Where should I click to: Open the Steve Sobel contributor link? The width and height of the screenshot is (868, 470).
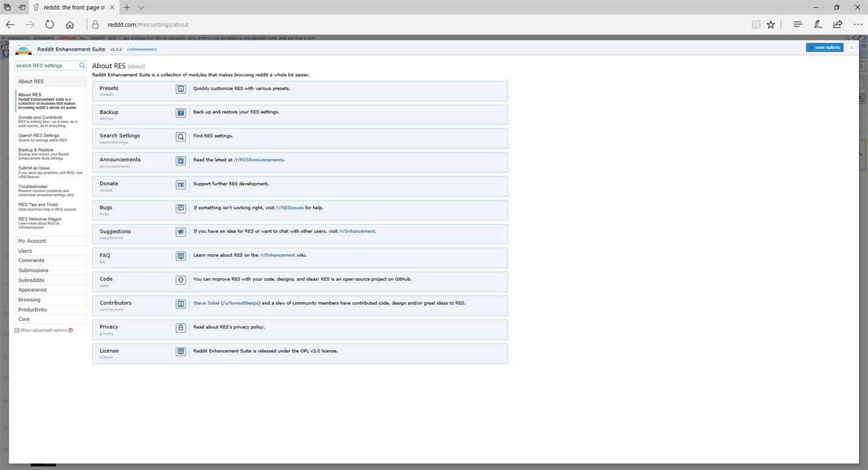click(x=206, y=303)
